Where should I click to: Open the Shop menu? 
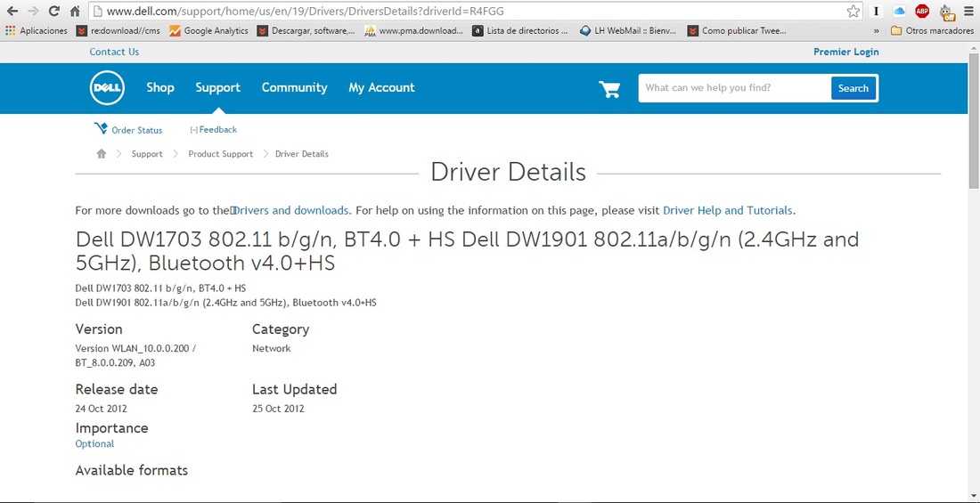pyautogui.click(x=160, y=87)
